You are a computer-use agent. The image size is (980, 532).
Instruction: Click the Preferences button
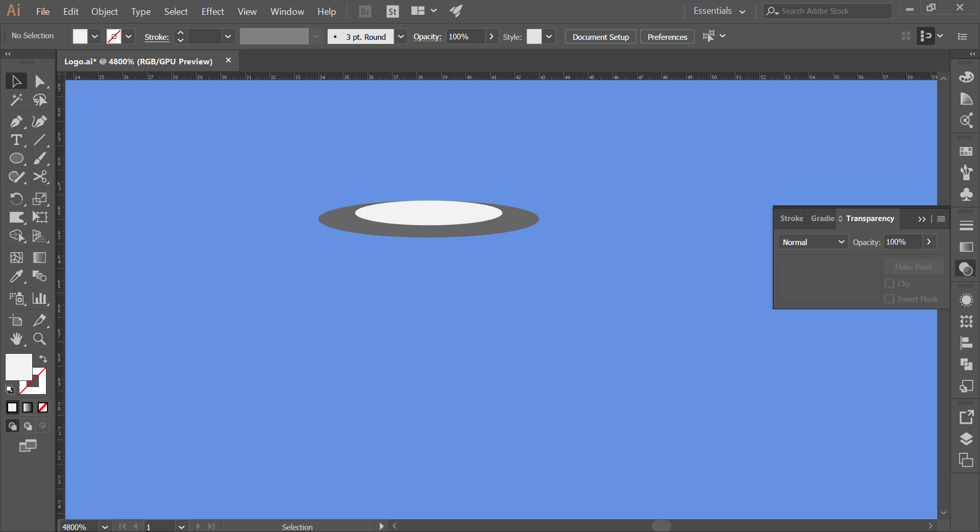[667, 37]
